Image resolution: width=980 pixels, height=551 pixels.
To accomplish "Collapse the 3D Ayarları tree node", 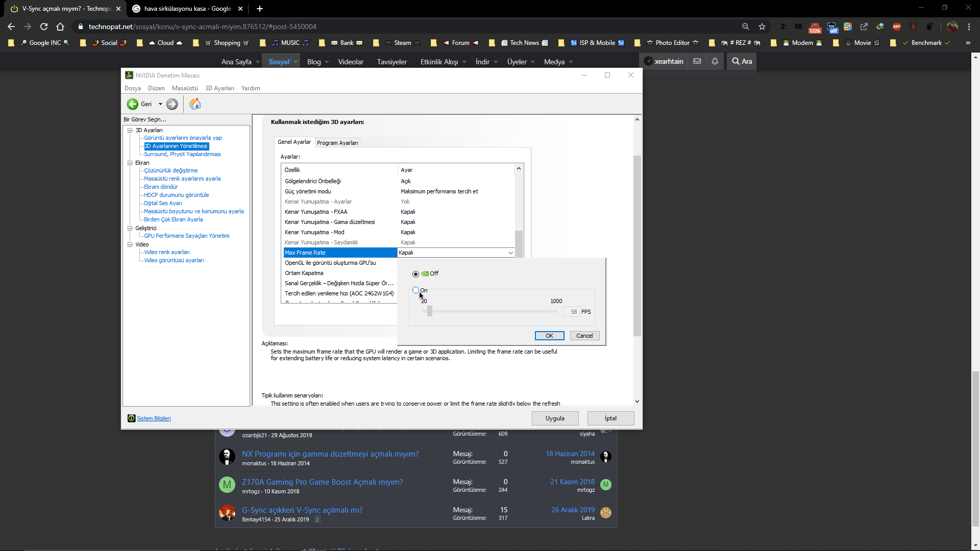I will click(130, 130).
